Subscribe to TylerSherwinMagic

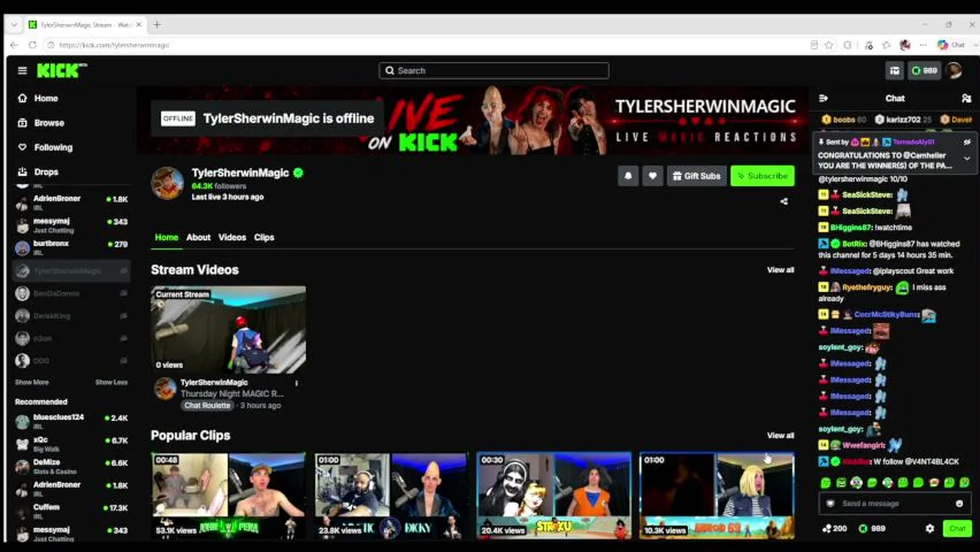coord(762,176)
